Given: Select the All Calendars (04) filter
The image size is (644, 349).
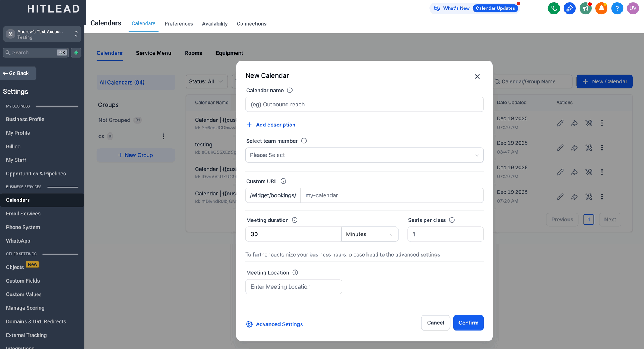Looking at the screenshot, I should (x=136, y=82).
